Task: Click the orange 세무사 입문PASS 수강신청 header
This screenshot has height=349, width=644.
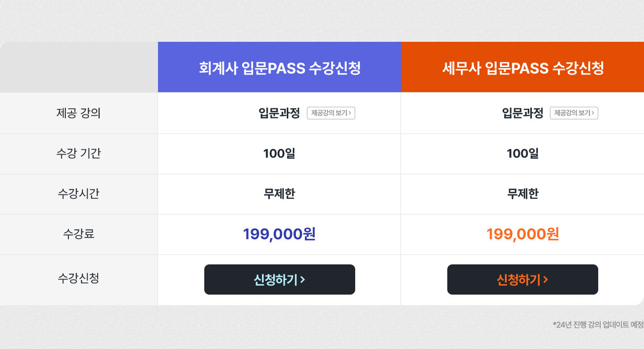Action: tap(523, 67)
